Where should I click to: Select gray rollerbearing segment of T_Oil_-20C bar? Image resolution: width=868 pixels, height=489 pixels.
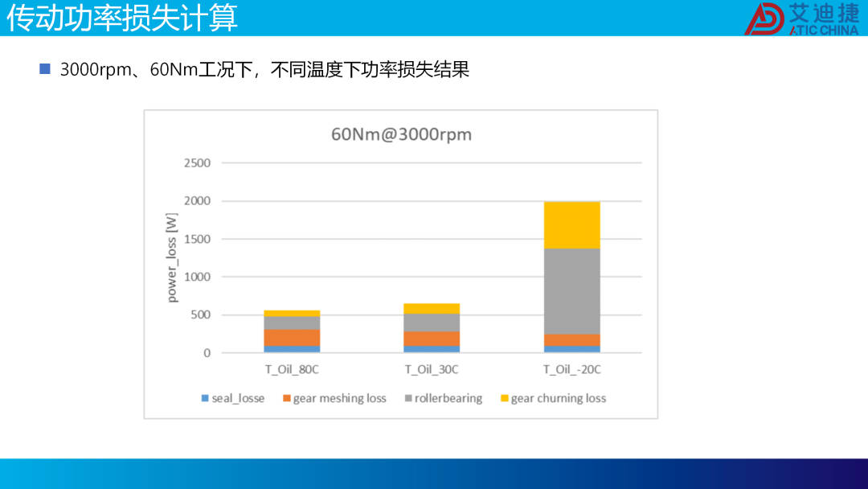coord(572,291)
